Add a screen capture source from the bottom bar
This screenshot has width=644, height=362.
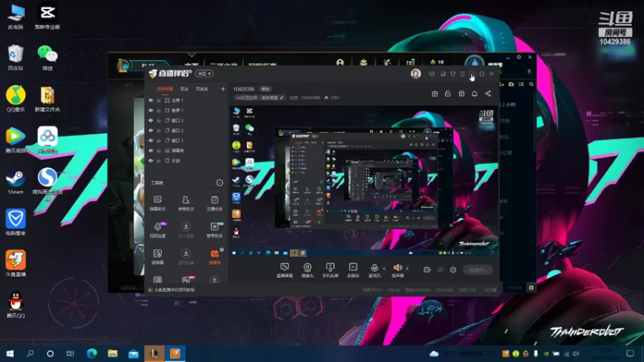click(285, 270)
